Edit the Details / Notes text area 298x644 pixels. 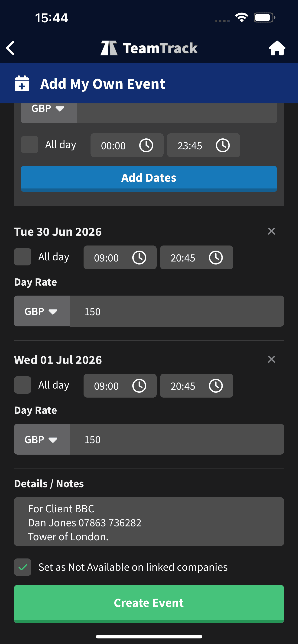[149, 522]
